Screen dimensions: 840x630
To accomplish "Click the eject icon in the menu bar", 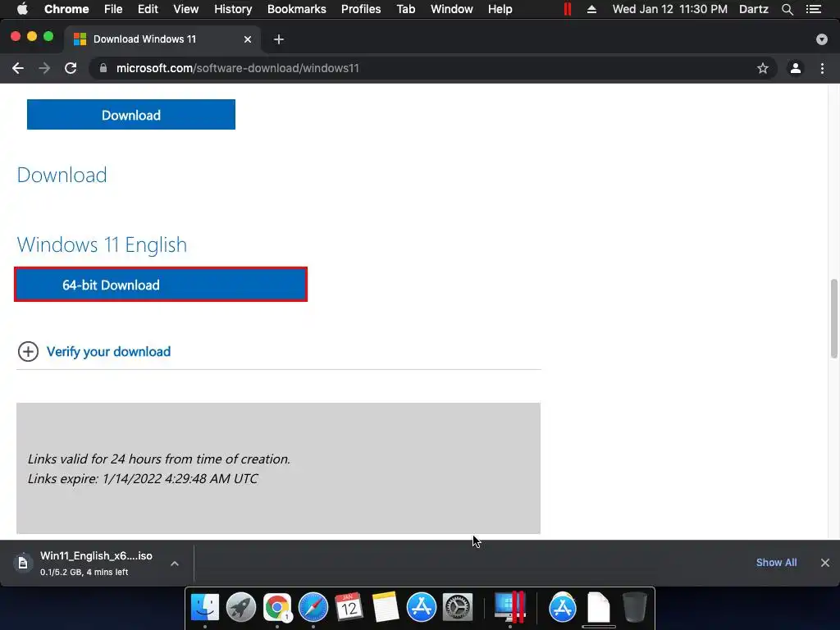I will pyautogui.click(x=591, y=9).
